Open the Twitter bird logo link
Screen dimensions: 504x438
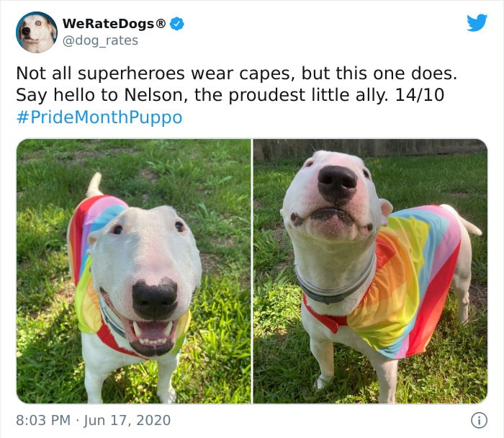477,23
